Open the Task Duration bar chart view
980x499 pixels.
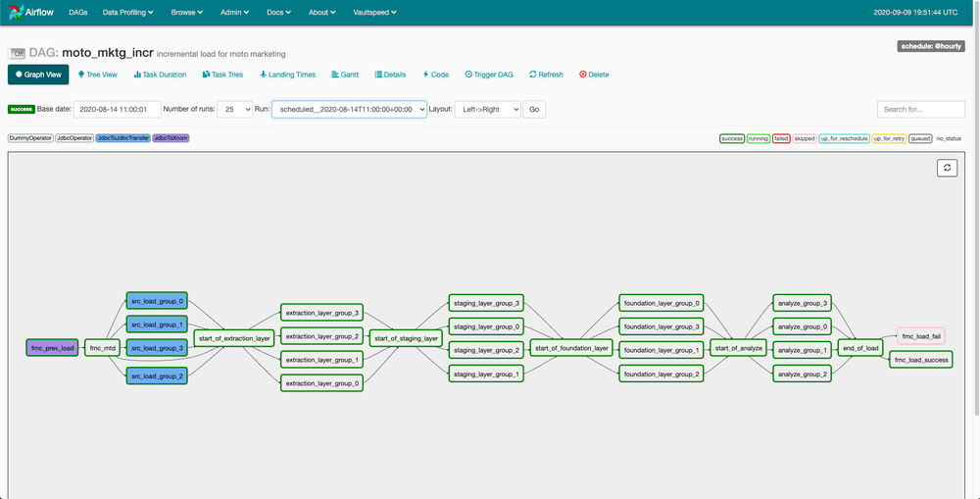click(x=160, y=75)
